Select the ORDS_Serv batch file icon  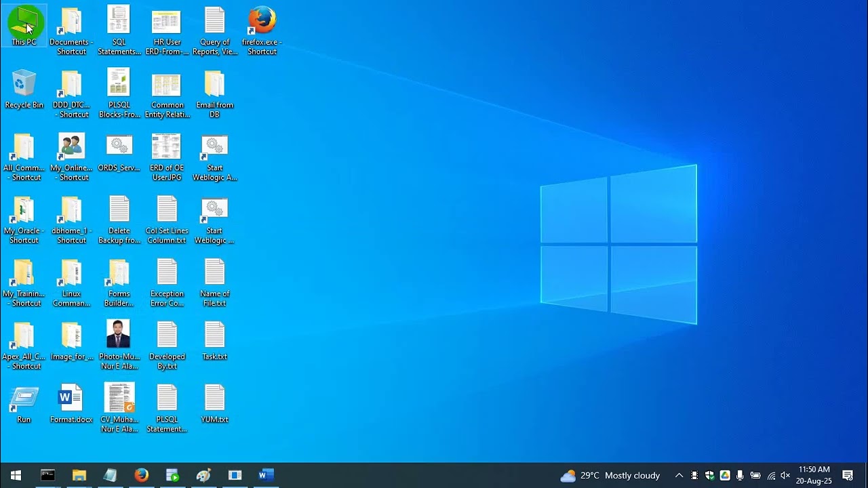[x=119, y=152]
